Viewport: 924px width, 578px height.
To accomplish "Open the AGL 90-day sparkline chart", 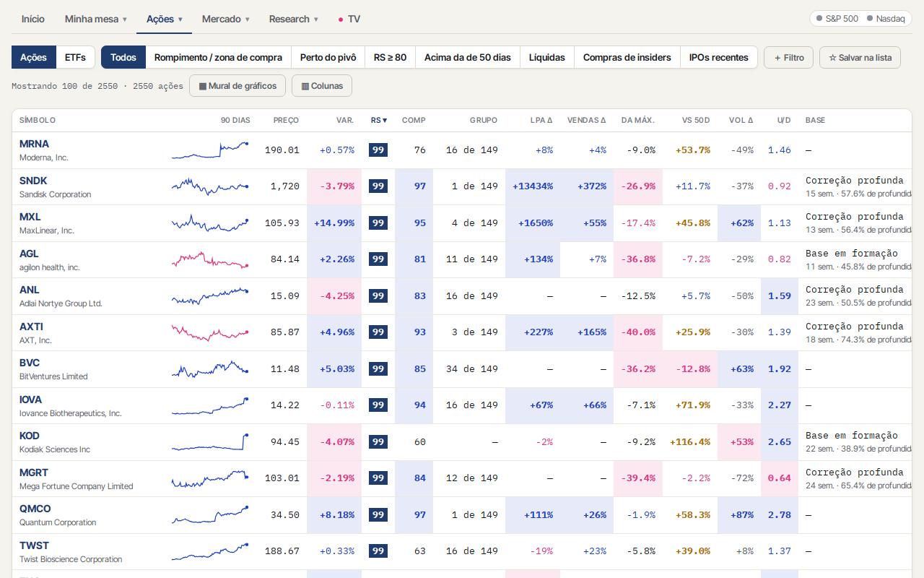I will tap(211, 259).
